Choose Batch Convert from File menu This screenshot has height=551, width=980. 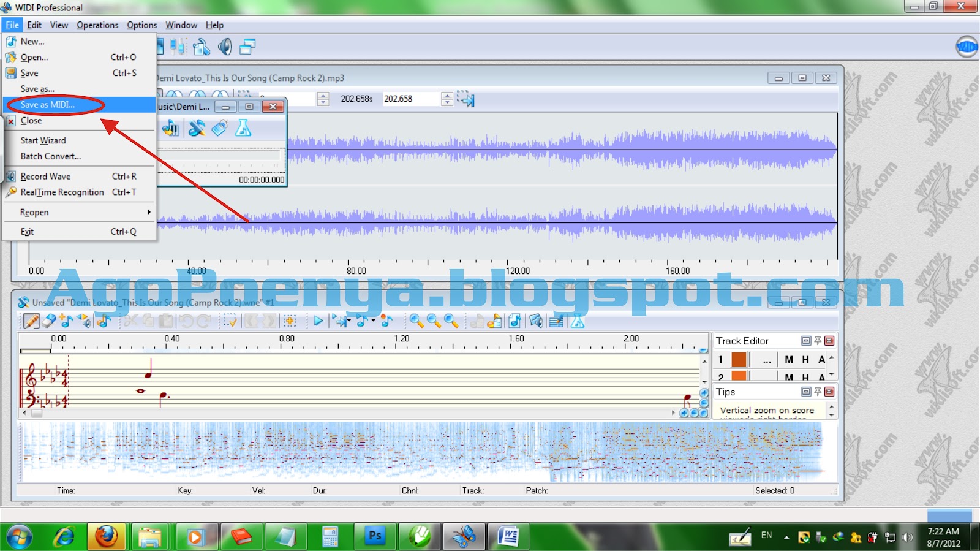[x=79, y=156]
